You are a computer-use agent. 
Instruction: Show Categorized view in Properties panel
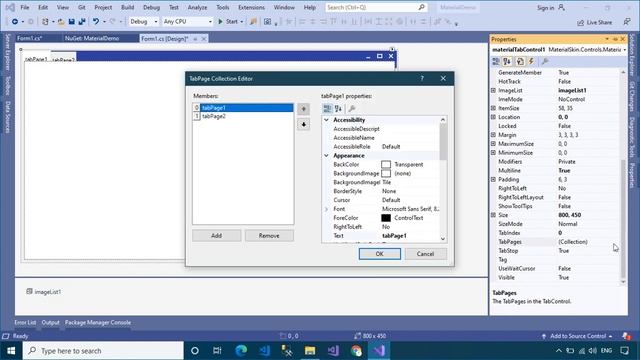tap(496, 61)
